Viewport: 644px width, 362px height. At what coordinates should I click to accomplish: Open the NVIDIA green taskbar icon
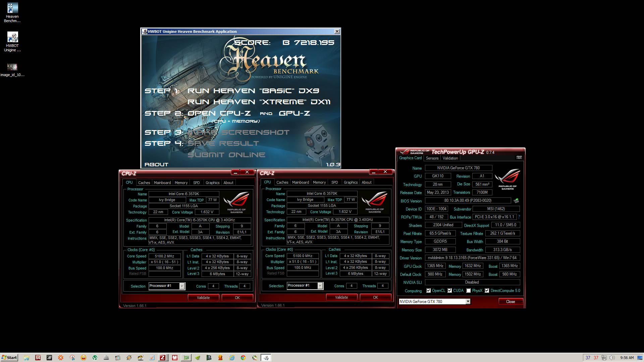[x=198, y=358]
